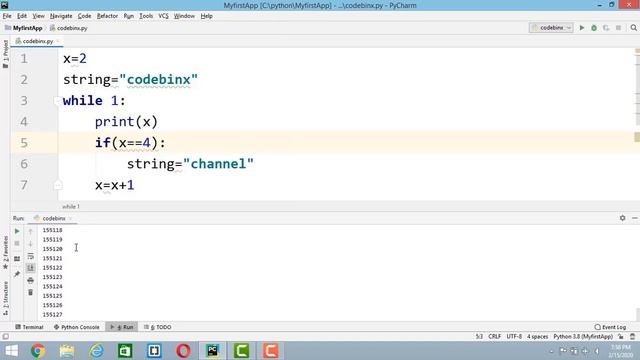Open the Code menu
Viewport: 640px width, 360px height.
coord(84,16)
